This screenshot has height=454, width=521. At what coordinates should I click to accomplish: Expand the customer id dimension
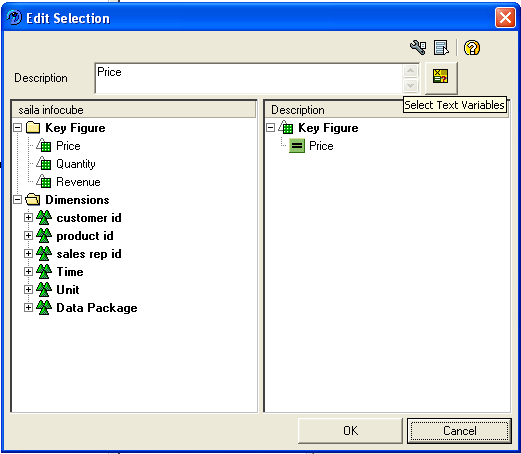click(x=28, y=218)
